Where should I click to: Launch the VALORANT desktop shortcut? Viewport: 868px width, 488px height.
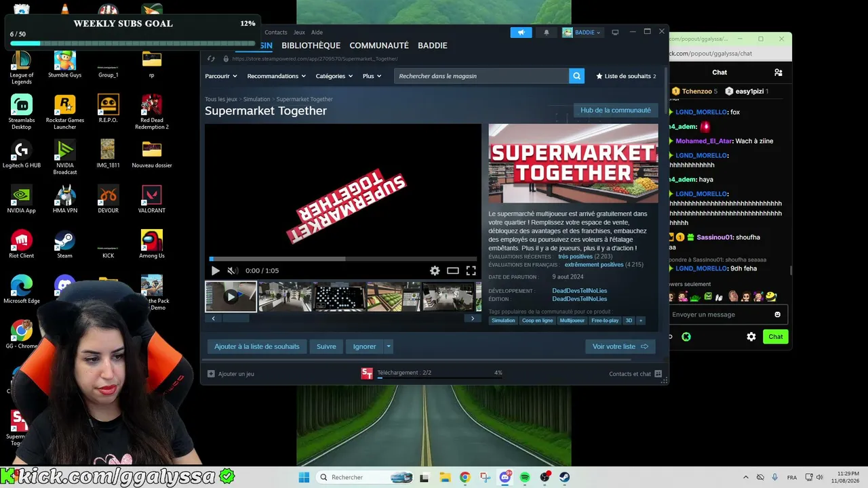point(151,199)
